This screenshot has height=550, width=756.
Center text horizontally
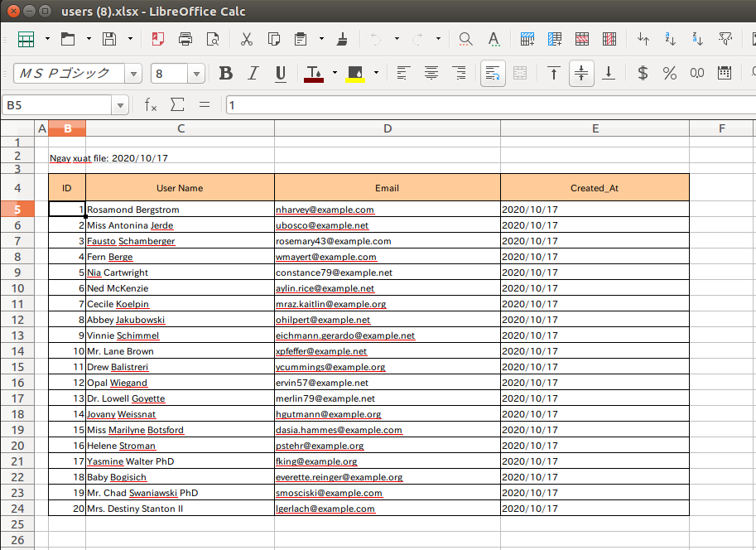pos(431,74)
